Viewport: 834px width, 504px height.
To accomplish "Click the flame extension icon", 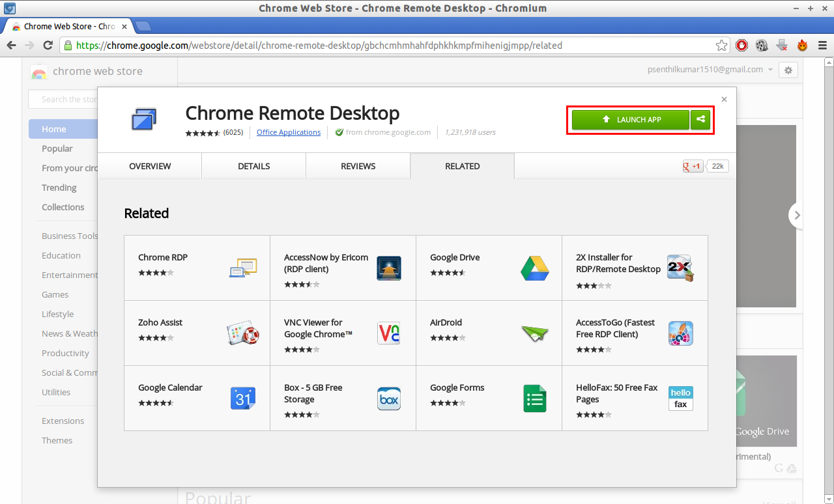I will (x=802, y=46).
